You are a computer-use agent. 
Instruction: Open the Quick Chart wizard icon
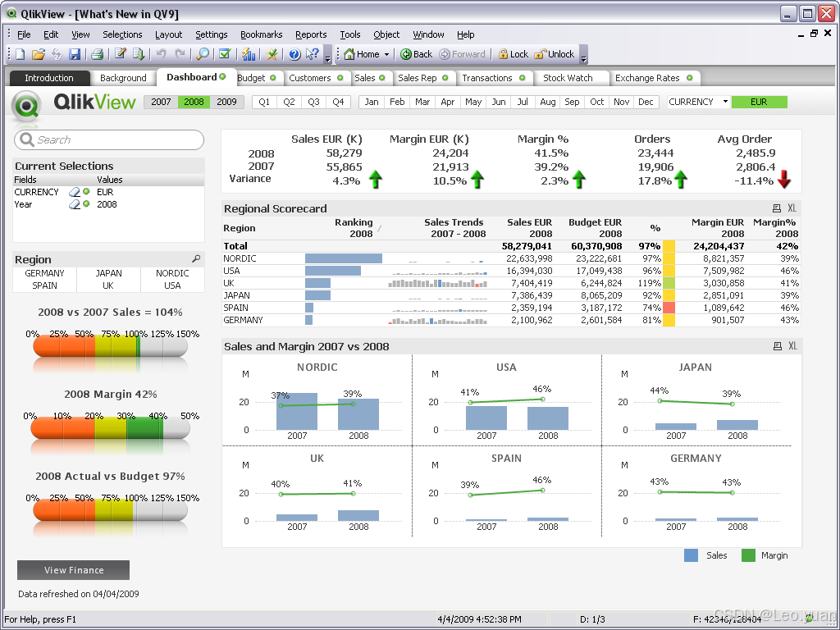(249, 54)
